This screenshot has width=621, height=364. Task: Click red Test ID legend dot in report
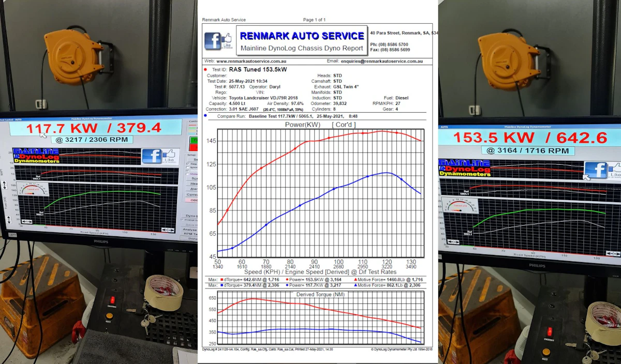[206, 69]
